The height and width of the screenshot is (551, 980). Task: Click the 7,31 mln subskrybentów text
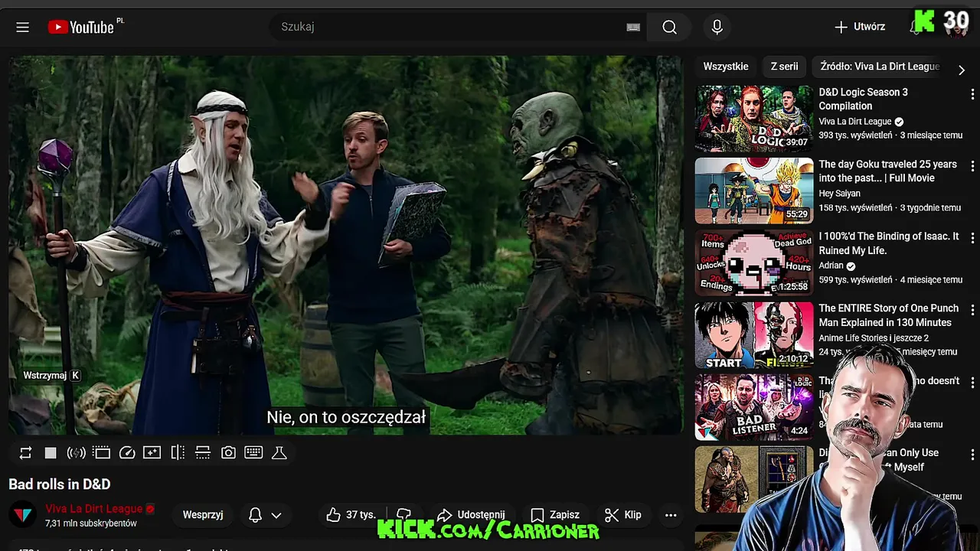click(x=90, y=523)
